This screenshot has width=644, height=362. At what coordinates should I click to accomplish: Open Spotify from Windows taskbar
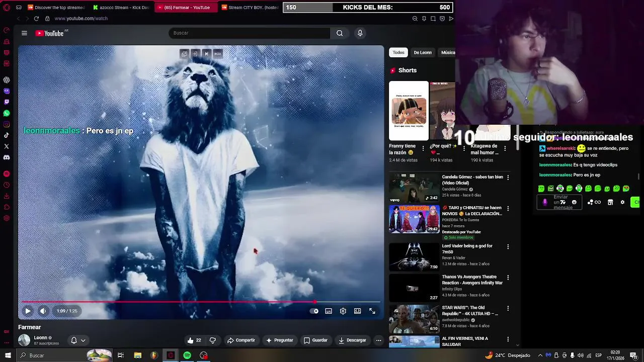187,355
